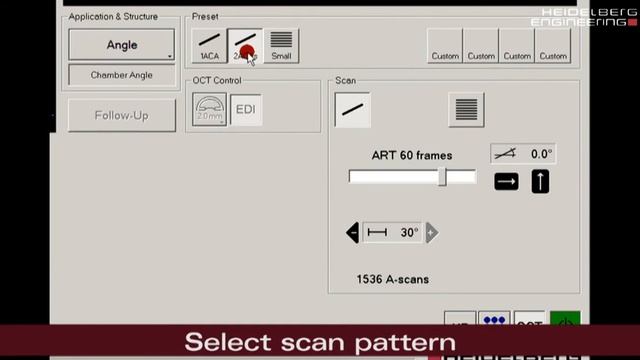Choose the 2ACA preset under the cursor

tap(245, 46)
